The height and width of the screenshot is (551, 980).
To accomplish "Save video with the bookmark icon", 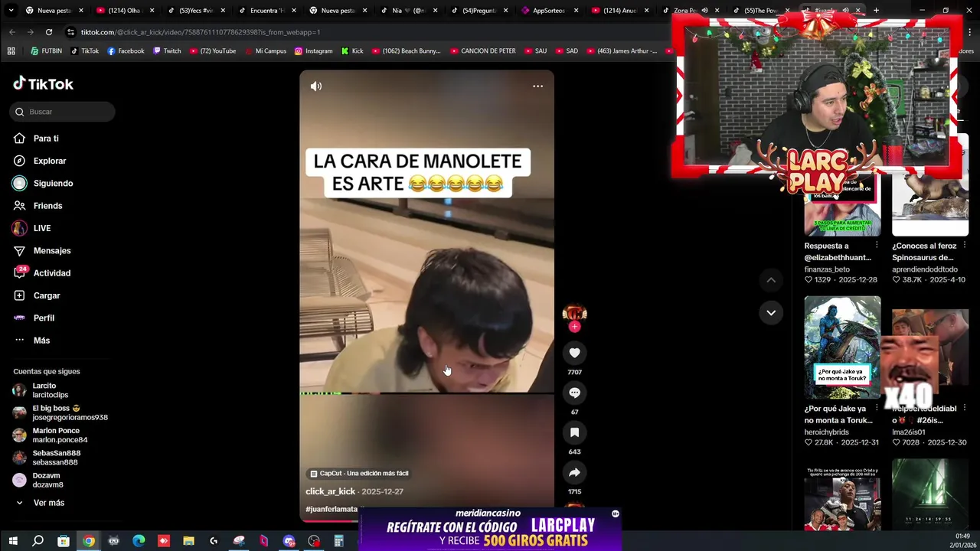I will (574, 432).
